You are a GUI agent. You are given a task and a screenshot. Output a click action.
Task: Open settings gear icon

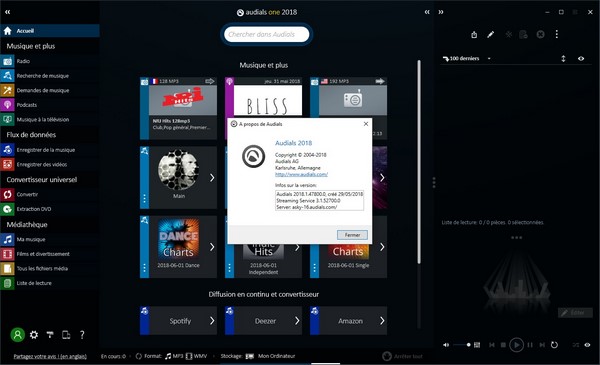pos(34,335)
